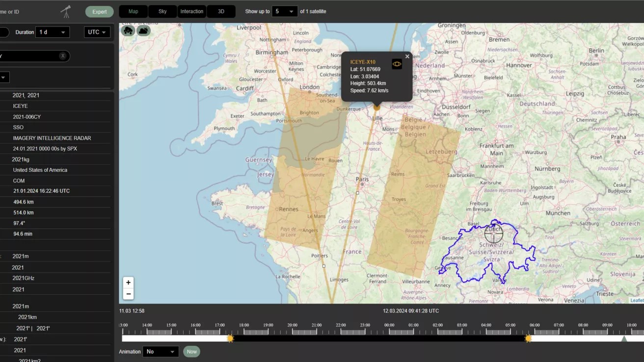Click the Lat: 51.07669 line in popup

click(x=365, y=69)
